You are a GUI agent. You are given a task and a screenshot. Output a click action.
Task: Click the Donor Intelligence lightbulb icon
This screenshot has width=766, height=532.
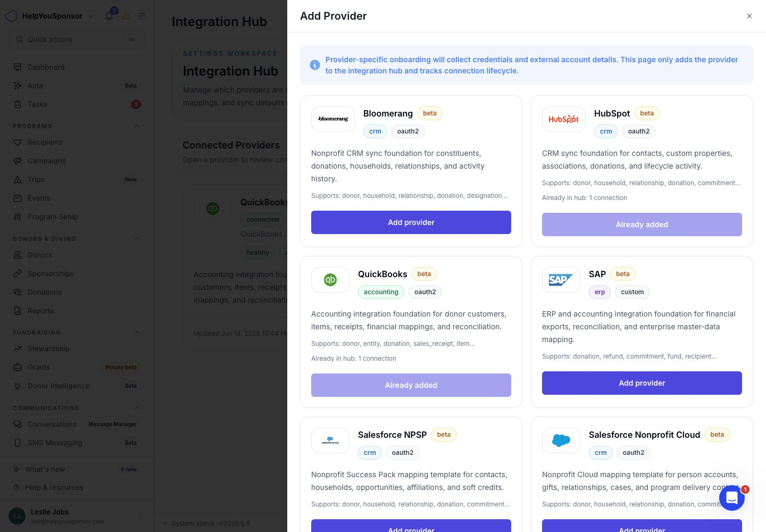[x=18, y=386]
